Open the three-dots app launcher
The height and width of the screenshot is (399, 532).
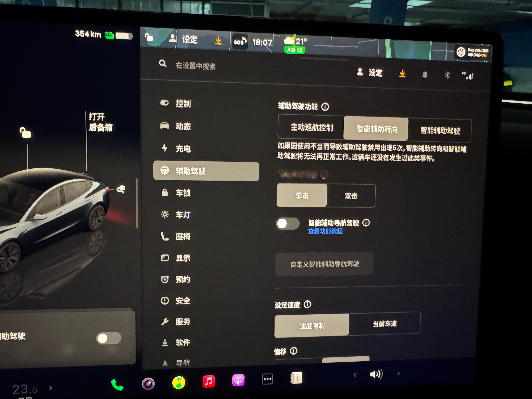point(267,379)
